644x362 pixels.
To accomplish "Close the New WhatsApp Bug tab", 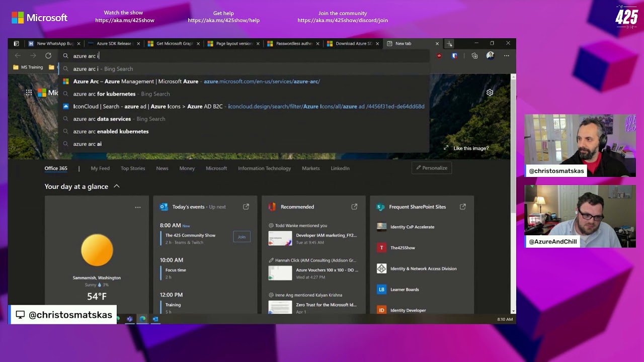I will pyautogui.click(x=79, y=44).
